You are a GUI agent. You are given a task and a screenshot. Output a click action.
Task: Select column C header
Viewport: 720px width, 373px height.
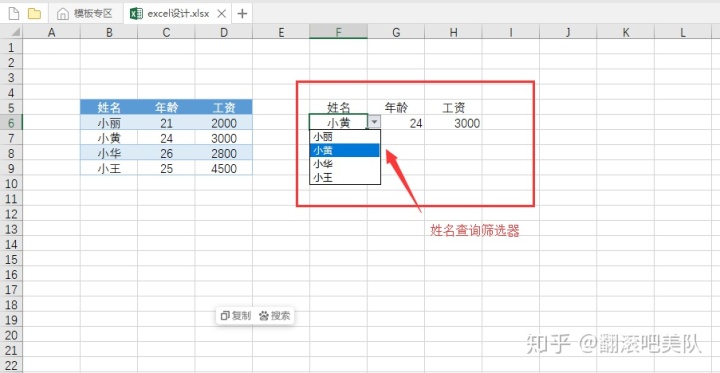click(166, 32)
